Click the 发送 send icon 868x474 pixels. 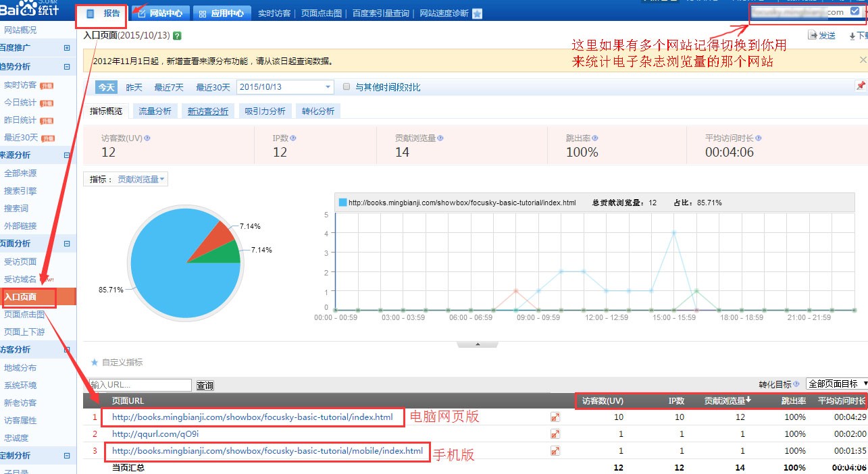[x=813, y=36]
